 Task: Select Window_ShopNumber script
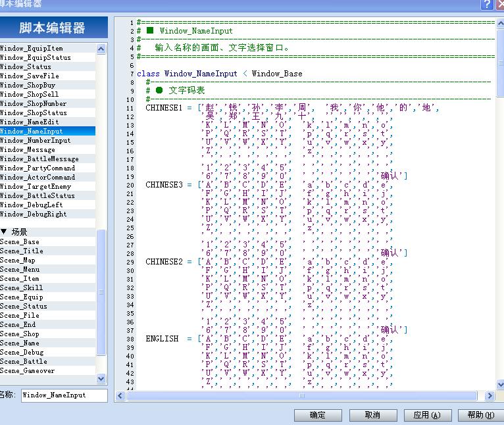pyautogui.click(x=47, y=103)
